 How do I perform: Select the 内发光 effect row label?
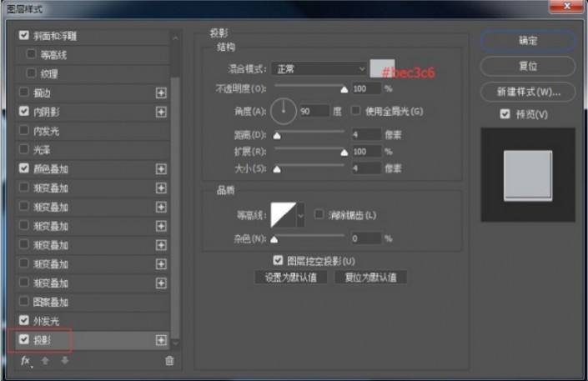(x=46, y=131)
